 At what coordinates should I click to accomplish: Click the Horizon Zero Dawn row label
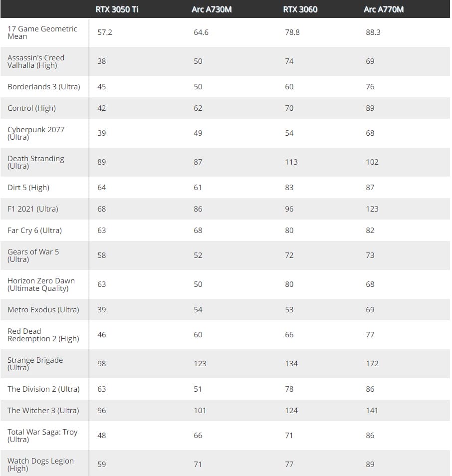[41, 284]
